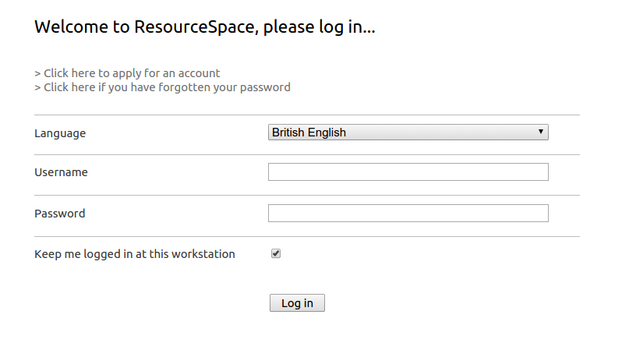Open the Language dropdown showing British English
622x364 pixels.
pos(408,132)
